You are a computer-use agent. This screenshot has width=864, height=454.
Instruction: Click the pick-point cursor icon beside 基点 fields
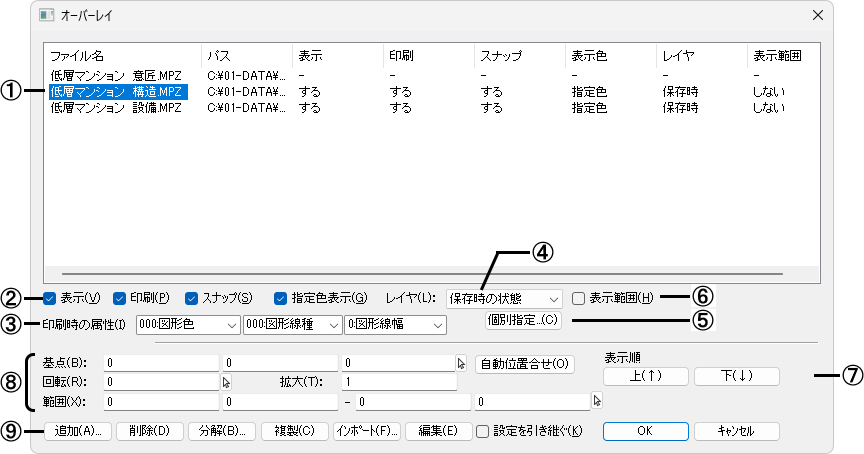[x=461, y=363]
